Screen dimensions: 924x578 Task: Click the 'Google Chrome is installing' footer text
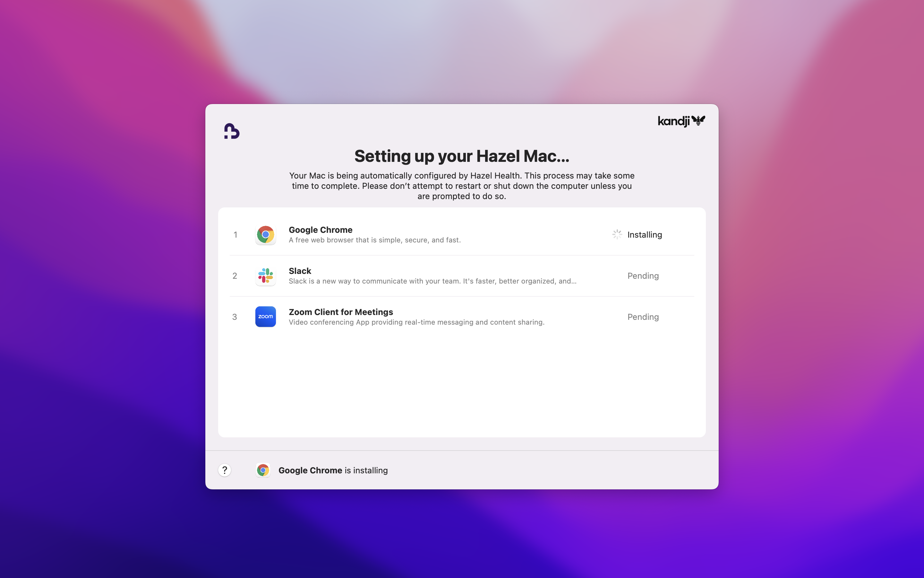tap(333, 470)
